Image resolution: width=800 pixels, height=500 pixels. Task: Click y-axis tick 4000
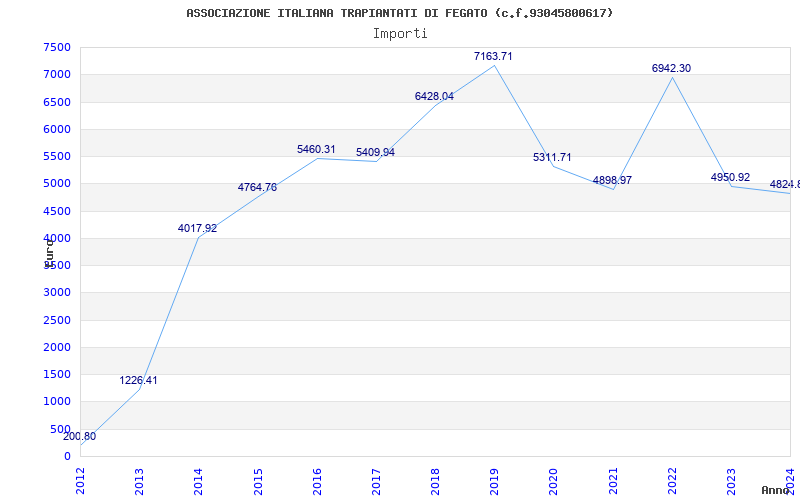57,238
